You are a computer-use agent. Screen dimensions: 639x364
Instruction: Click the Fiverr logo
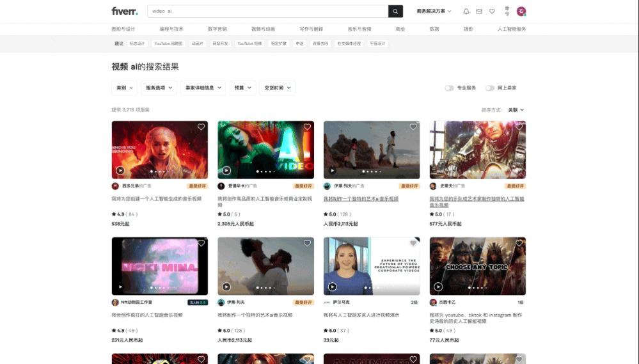pyautogui.click(x=124, y=11)
